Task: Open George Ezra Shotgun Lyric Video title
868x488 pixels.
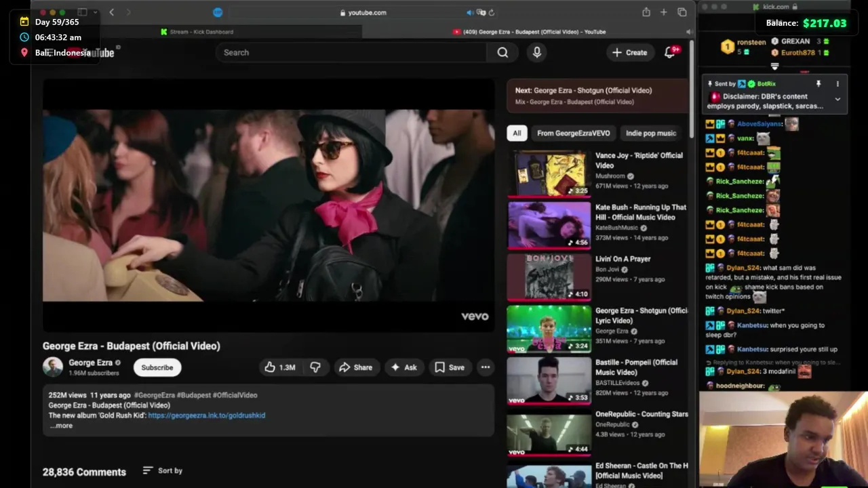Action: [x=642, y=315]
